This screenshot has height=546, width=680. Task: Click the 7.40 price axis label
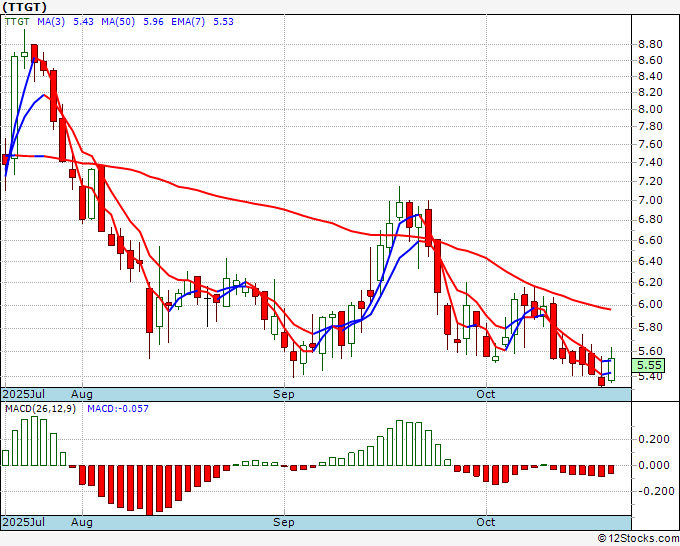(650, 163)
